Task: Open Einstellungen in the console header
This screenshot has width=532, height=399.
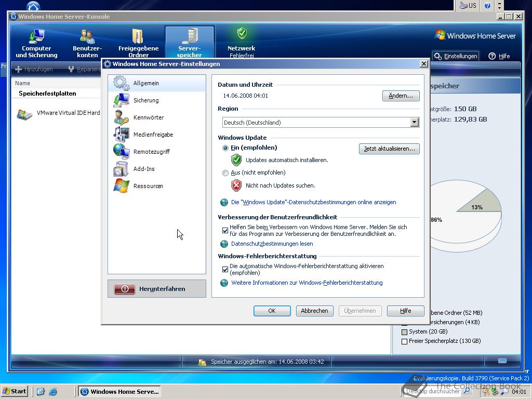Action: (456, 56)
